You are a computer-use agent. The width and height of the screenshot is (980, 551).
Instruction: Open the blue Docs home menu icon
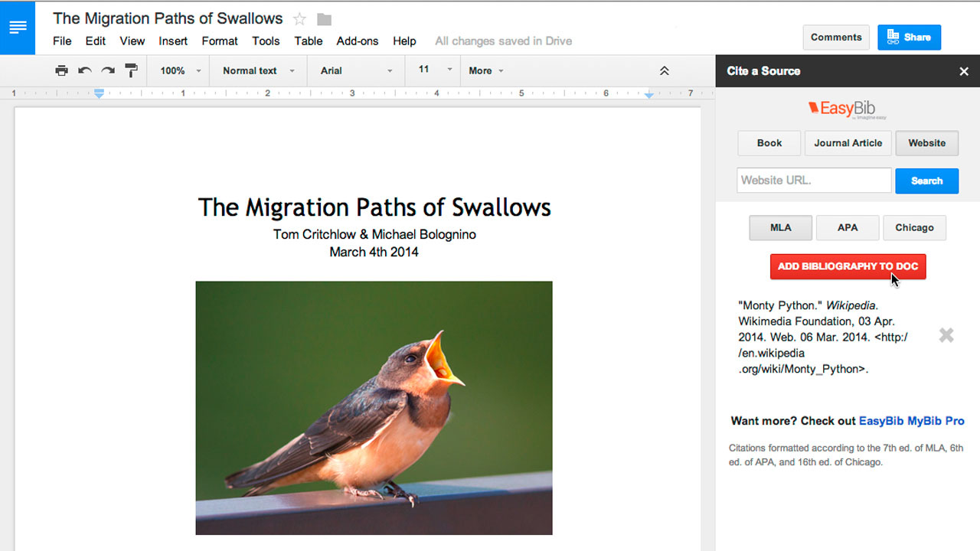(x=18, y=28)
